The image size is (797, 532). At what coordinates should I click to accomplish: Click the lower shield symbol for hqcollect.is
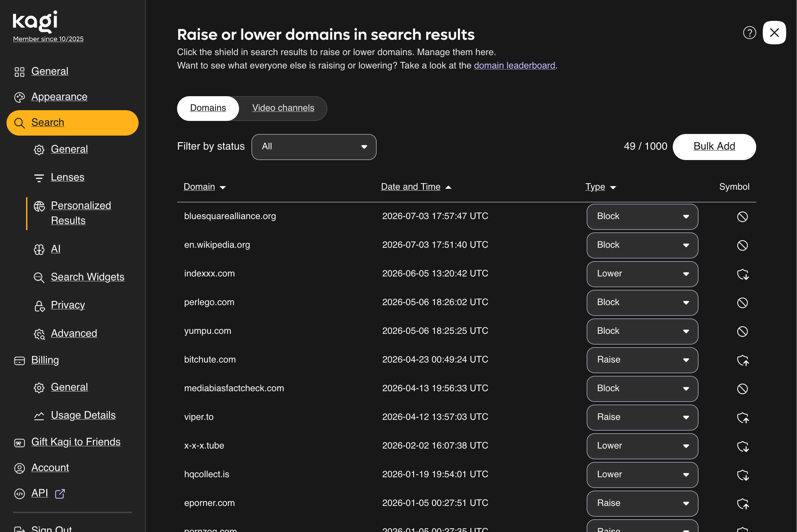point(743,475)
